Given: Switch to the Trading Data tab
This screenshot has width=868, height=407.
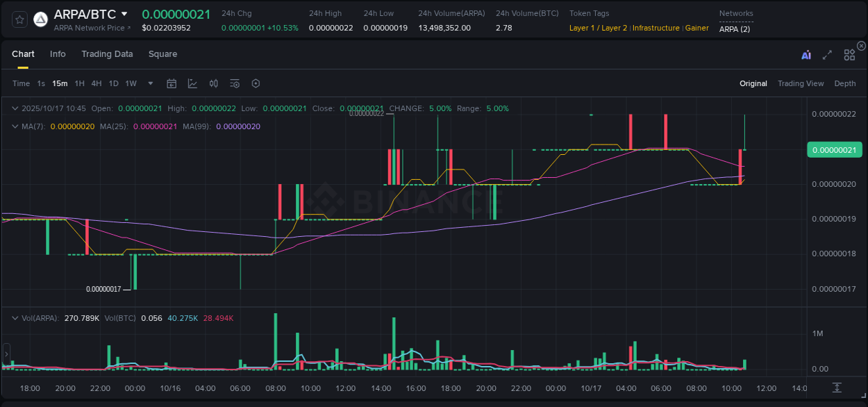Looking at the screenshot, I should coord(107,53).
